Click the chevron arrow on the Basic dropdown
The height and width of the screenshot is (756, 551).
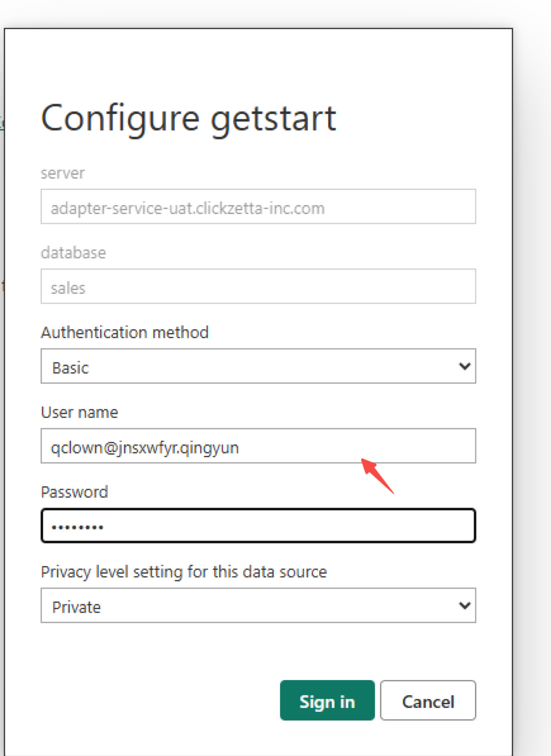point(464,366)
